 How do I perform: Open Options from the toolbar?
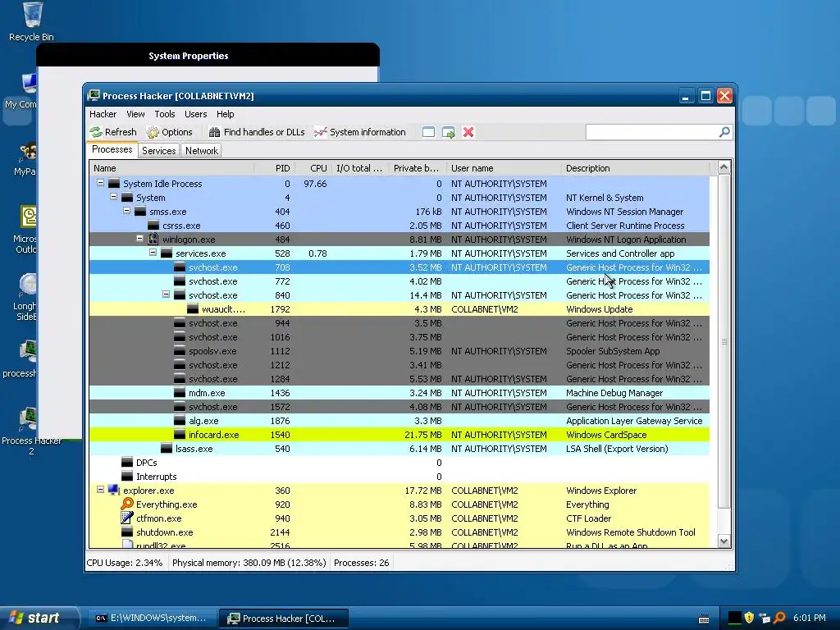point(169,132)
